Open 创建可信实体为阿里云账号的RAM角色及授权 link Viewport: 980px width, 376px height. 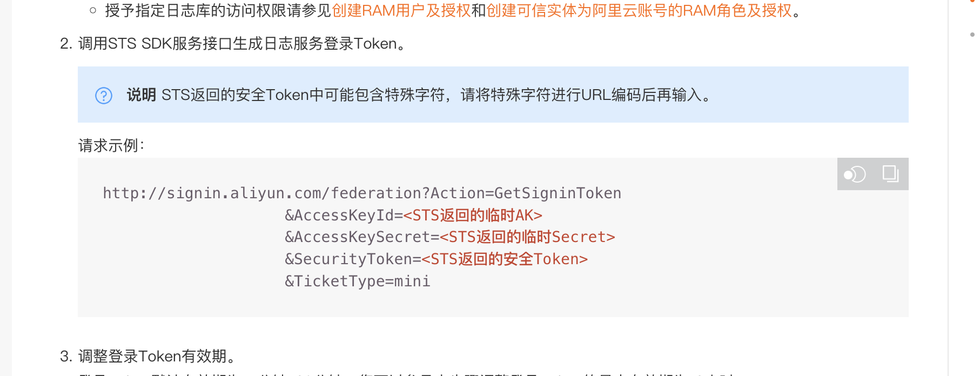click(639, 10)
